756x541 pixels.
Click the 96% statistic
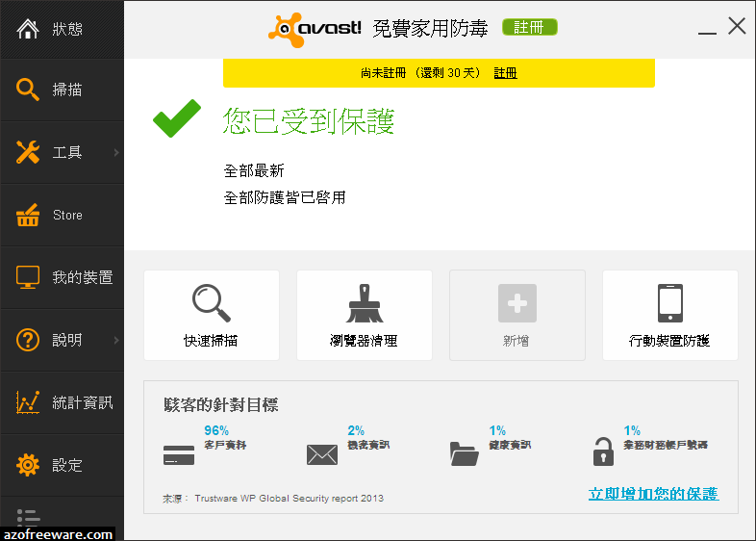[216, 430]
